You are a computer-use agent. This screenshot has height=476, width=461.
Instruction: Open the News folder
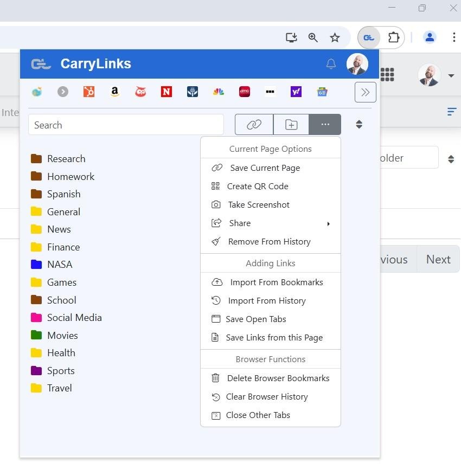click(x=51, y=229)
